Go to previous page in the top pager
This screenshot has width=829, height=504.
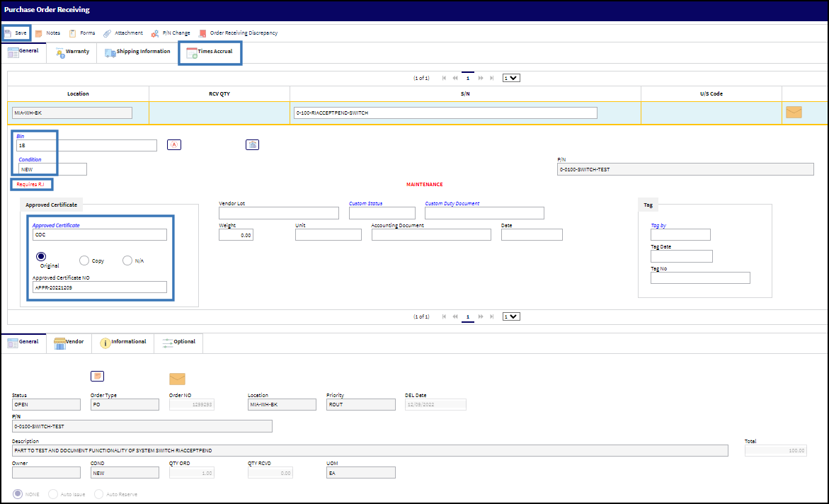(455, 79)
